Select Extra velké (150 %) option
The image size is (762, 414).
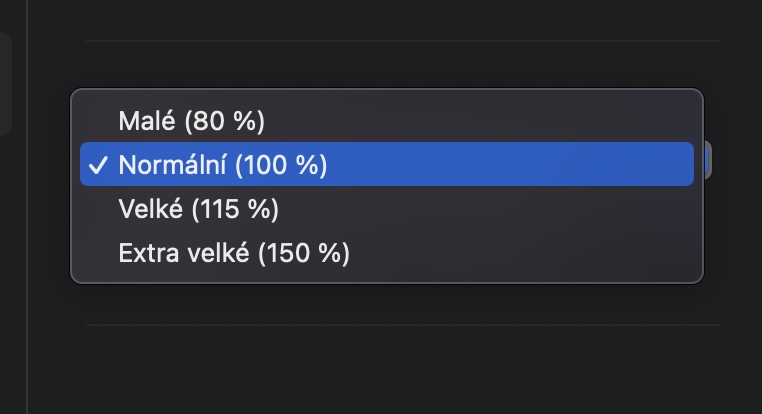point(234,253)
